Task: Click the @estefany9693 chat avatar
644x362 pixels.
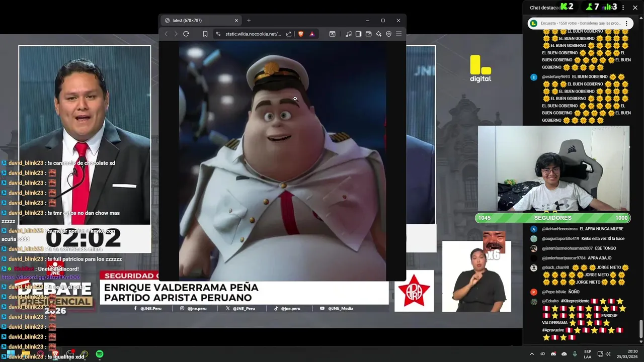Action: pos(533,77)
